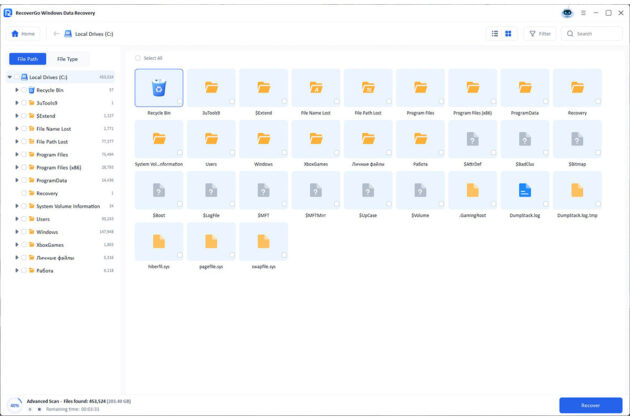Tick the checkbox on $Boot tile
630x420 pixels.
point(180,204)
